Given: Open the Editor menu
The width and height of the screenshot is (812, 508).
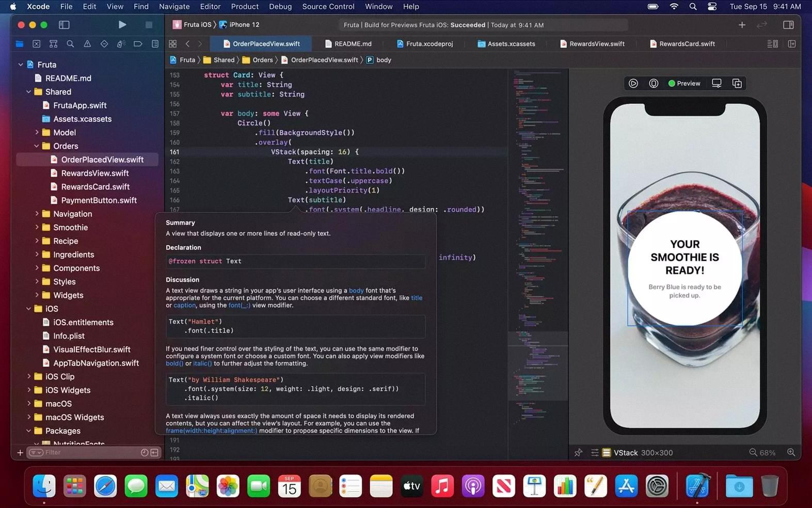Looking at the screenshot, I should click(210, 7).
